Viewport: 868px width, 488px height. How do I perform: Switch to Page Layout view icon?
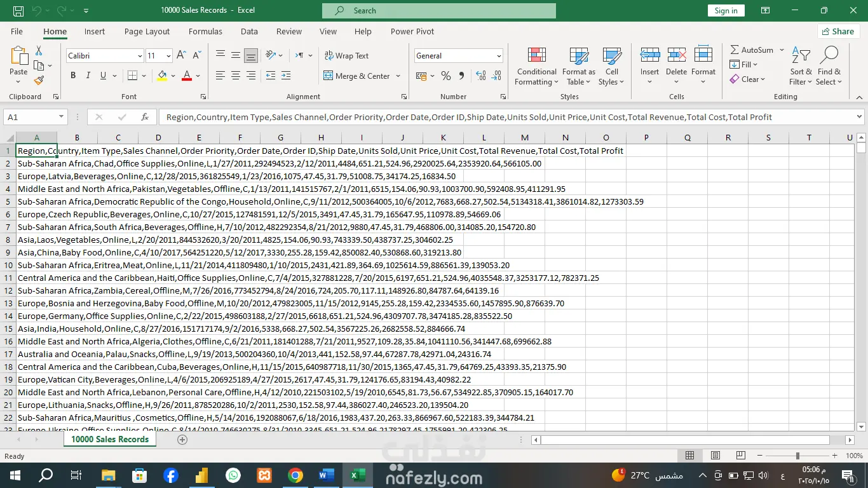pyautogui.click(x=715, y=456)
